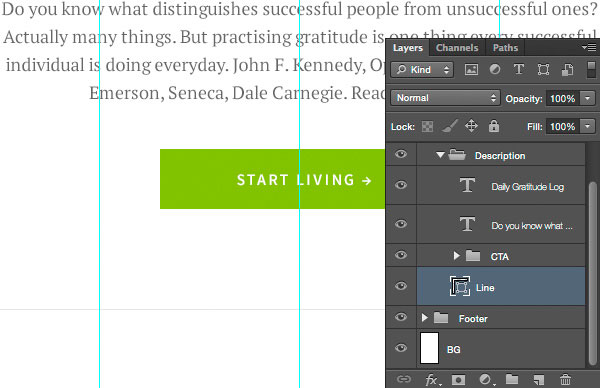Switch to the Channels tab
This screenshot has width=600, height=388.
[x=457, y=48]
